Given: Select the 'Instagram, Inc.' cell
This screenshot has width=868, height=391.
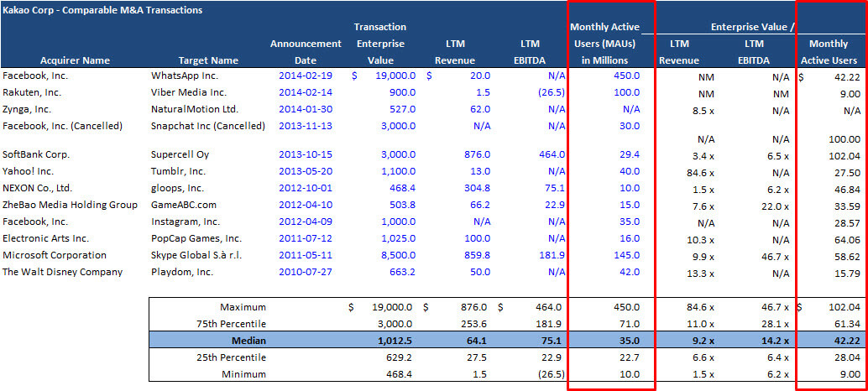Looking at the screenshot, I should tap(185, 222).
